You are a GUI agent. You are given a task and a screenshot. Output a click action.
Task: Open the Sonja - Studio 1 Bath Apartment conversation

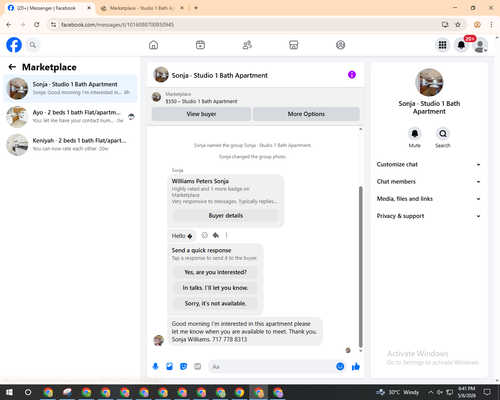tap(70, 89)
